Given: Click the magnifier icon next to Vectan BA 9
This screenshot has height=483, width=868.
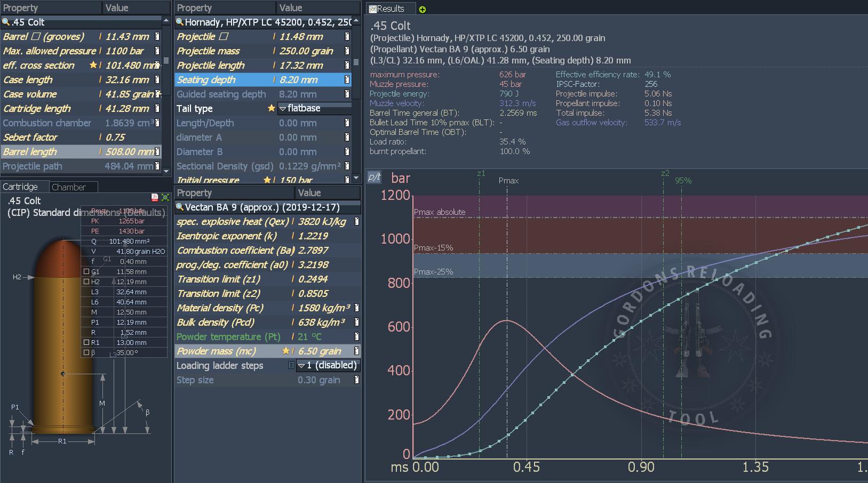Looking at the screenshot, I should [180, 207].
